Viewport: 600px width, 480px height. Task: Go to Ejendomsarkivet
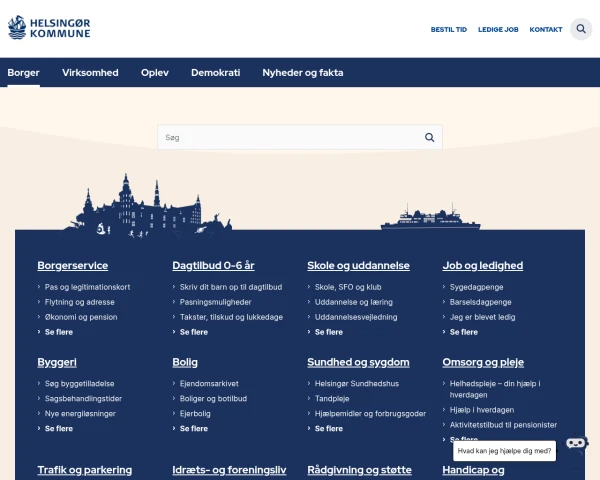[209, 384]
